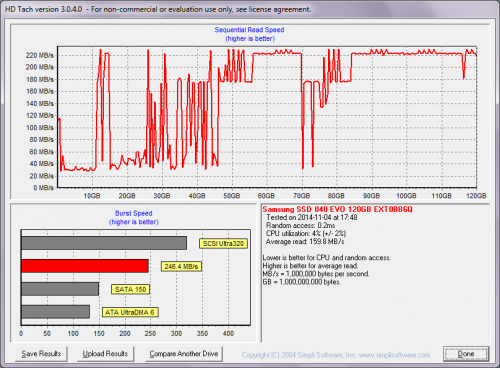Click the 10GB axis label

pos(92,196)
